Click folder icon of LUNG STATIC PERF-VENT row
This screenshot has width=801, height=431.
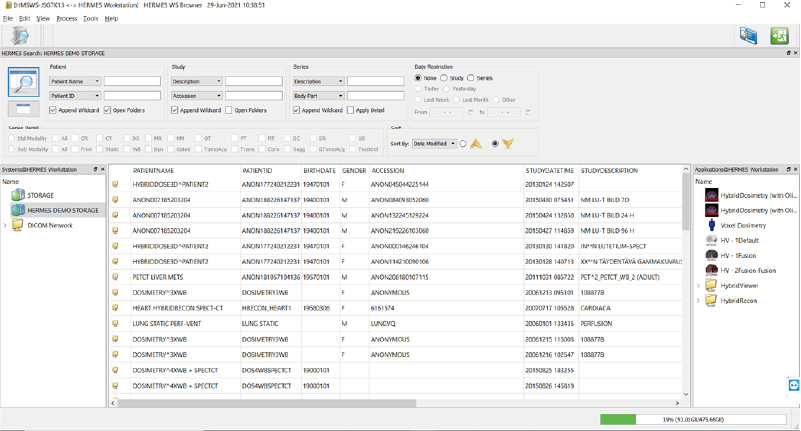pyautogui.click(x=115, y=323)
